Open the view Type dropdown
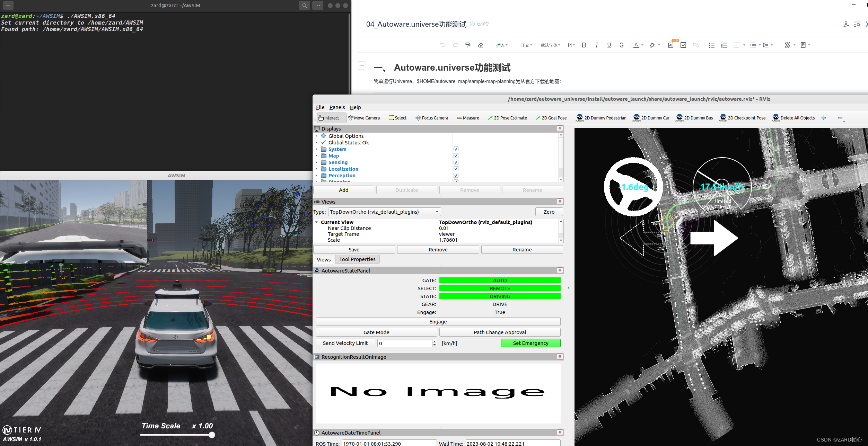This screenshot has height=446, width=868. (384, 212)
